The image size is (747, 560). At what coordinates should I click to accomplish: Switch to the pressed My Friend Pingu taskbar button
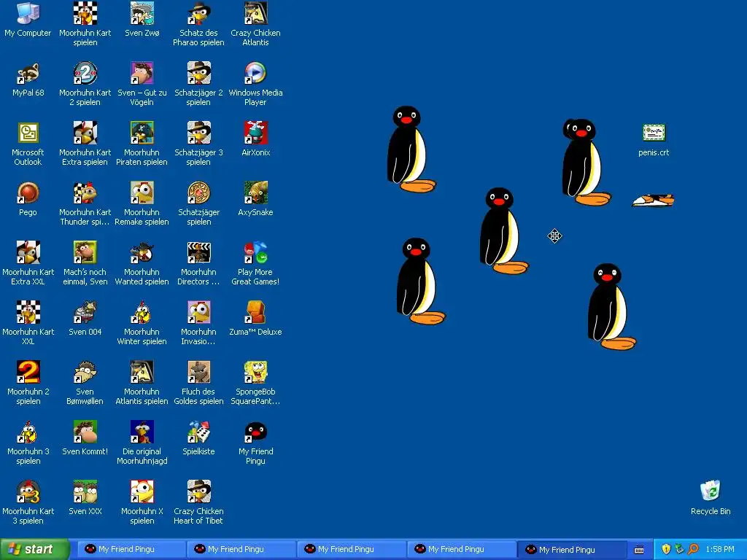(x=570, y=550)
